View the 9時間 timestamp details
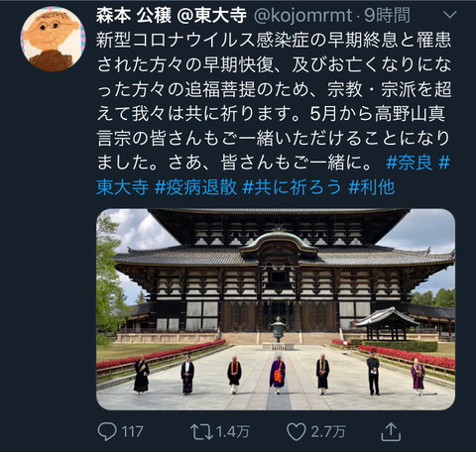Viewport: 476px width, 452px height. pyautogui.click(x=387, y=15)
